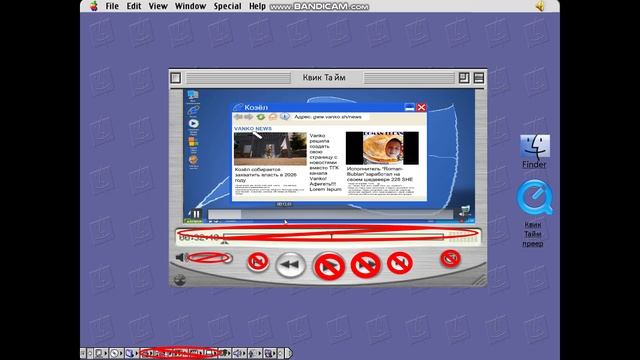Click the green Refresh icon in the Козёл browser
The image size is (640, 360).
point(260,117)
